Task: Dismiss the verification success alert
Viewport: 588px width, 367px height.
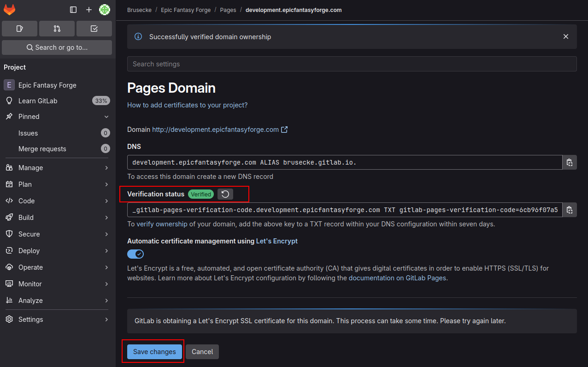Action: pos(566,36)
